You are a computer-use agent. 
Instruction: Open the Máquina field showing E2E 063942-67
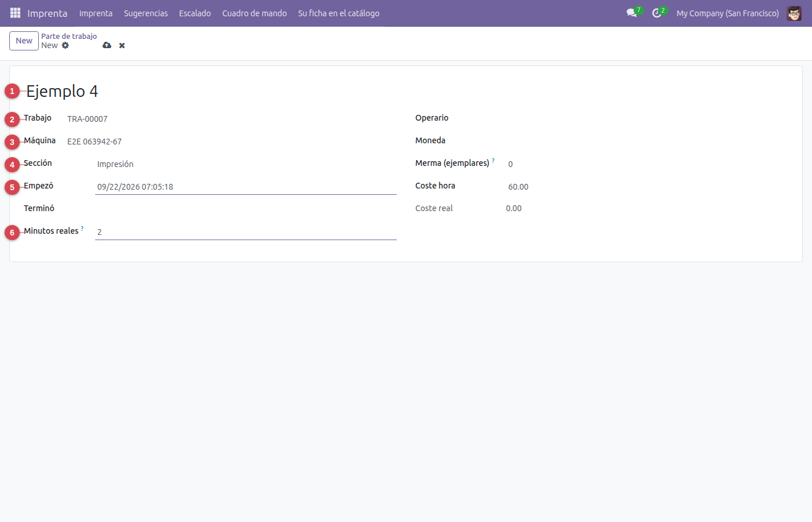231,142
